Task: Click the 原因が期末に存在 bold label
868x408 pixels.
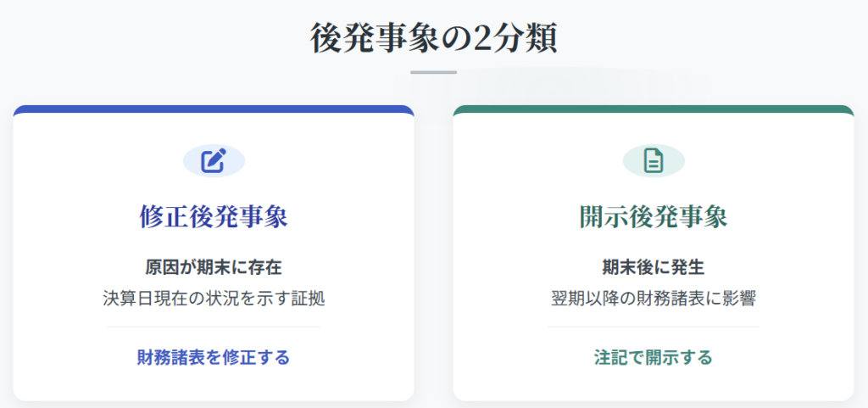Action: click(214, 267)
